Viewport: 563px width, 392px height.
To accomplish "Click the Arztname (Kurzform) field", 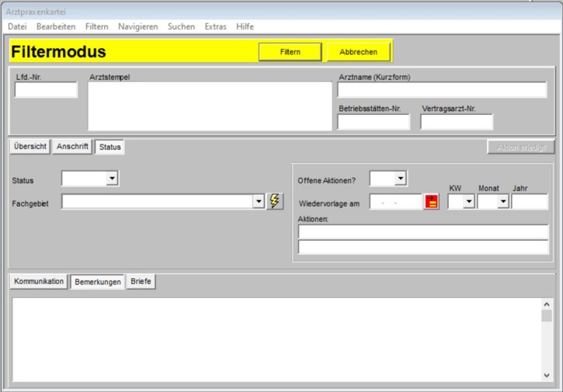I will (x=441, y=90).
